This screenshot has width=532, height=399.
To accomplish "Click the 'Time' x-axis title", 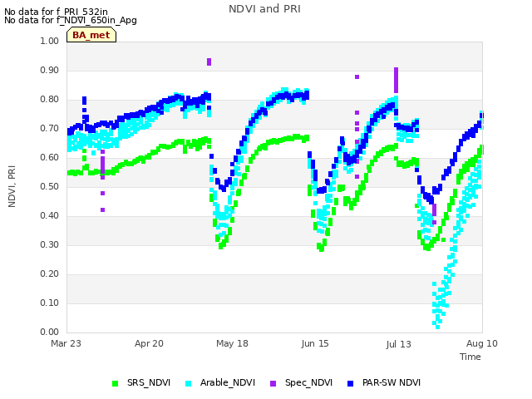I will point(470,357).
